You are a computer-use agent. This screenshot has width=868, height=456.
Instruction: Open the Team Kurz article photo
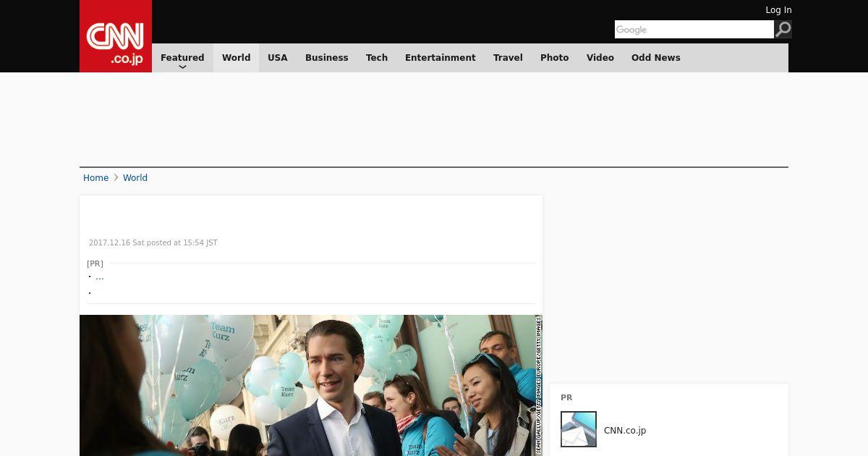[311, 385]
